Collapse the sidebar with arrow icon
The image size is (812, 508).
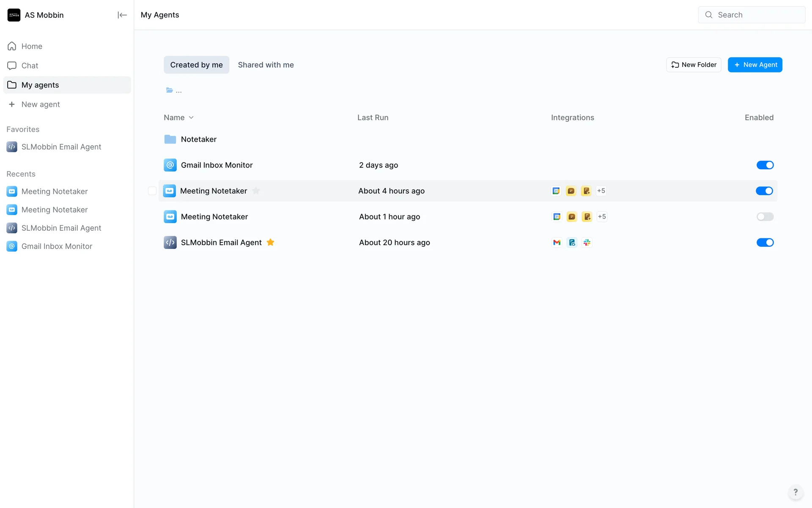[122, 15]
